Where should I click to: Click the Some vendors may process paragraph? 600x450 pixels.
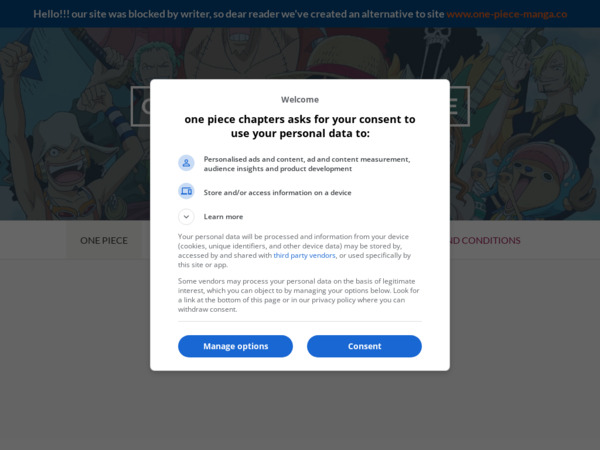298,295
